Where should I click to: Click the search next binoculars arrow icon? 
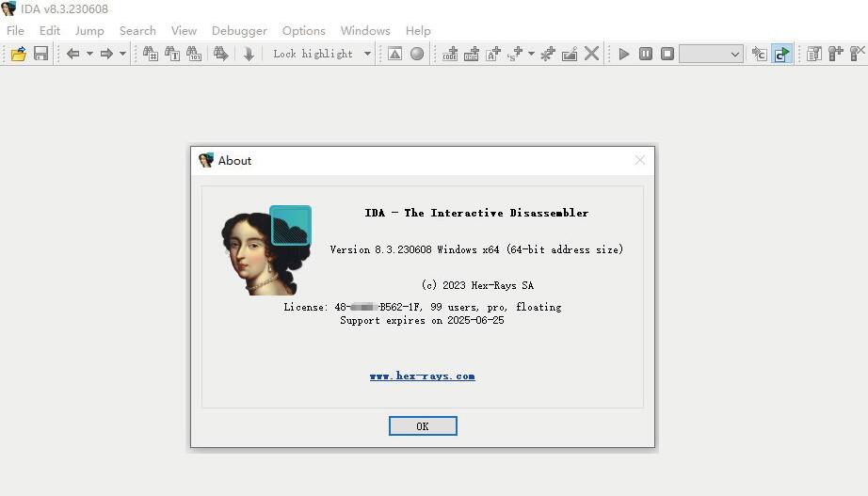[221, 54]
